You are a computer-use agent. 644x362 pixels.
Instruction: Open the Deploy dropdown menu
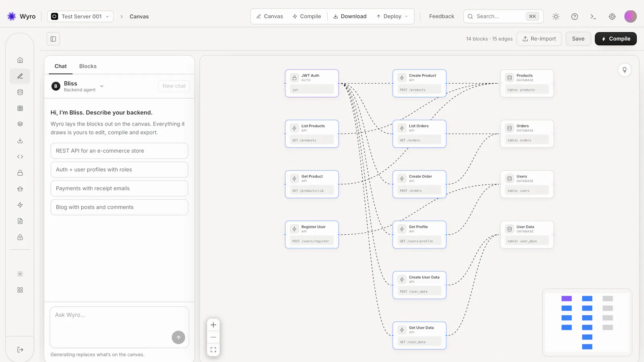click(392, 17)
